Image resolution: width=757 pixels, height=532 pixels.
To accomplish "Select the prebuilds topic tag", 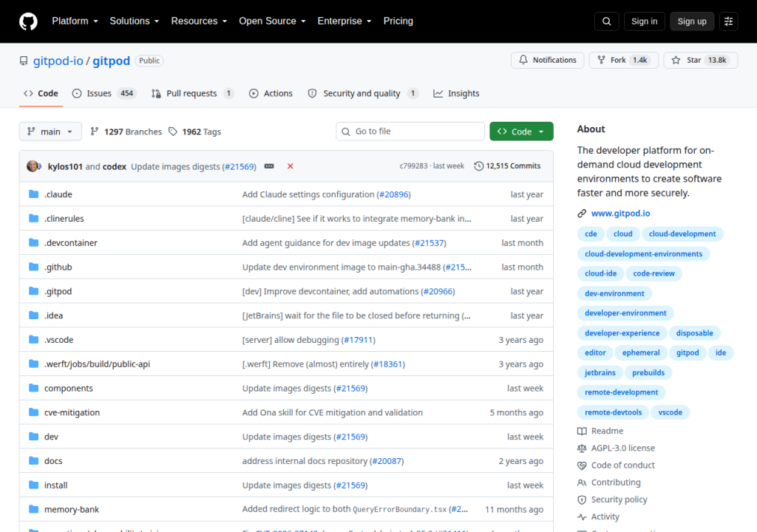I will pyautogui.click(x=648, y=372).
